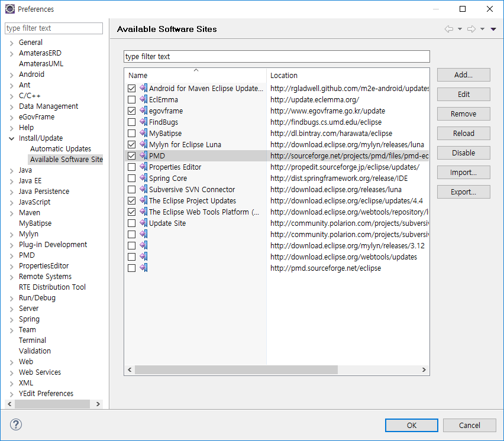Click the Update Site plugin icon
The width and height of the screenshot is (504, 441).
pos(143,223)
